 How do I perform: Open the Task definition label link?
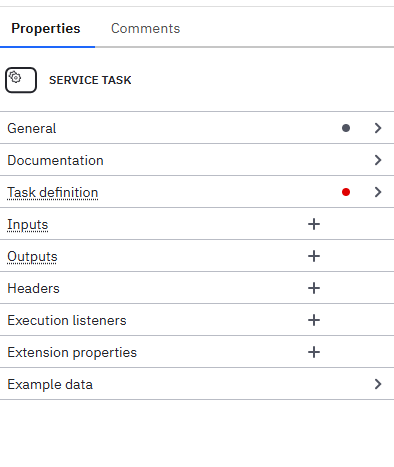53,193
